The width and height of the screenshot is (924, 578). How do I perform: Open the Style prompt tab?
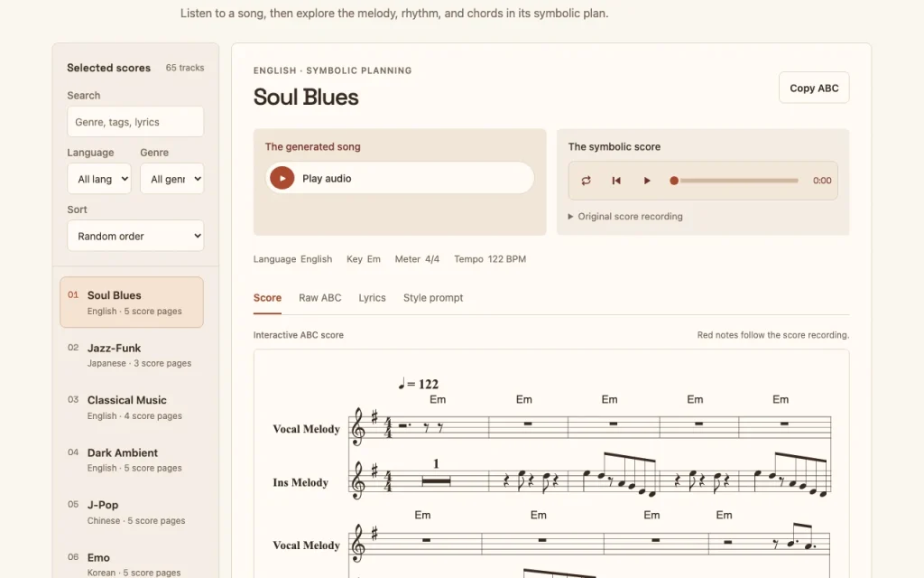(433, 298)
